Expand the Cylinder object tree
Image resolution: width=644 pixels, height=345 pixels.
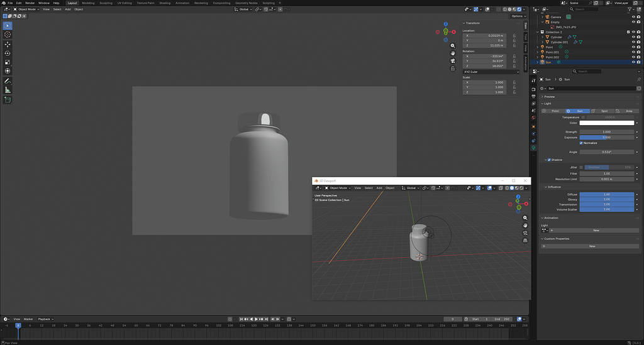coord(543,37)
